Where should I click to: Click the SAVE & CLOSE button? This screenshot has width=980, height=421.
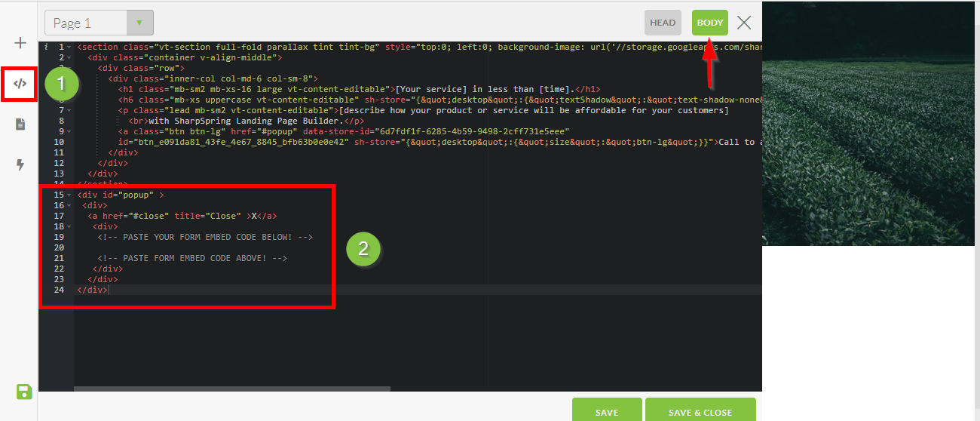click(x=700, y=412)
